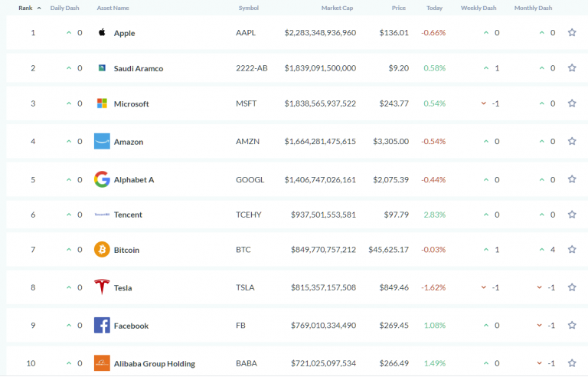The height and width of the screenshot is (377, 588).
Task: Click the Microsoft logo icon
Action: click(x=102, y=103)
